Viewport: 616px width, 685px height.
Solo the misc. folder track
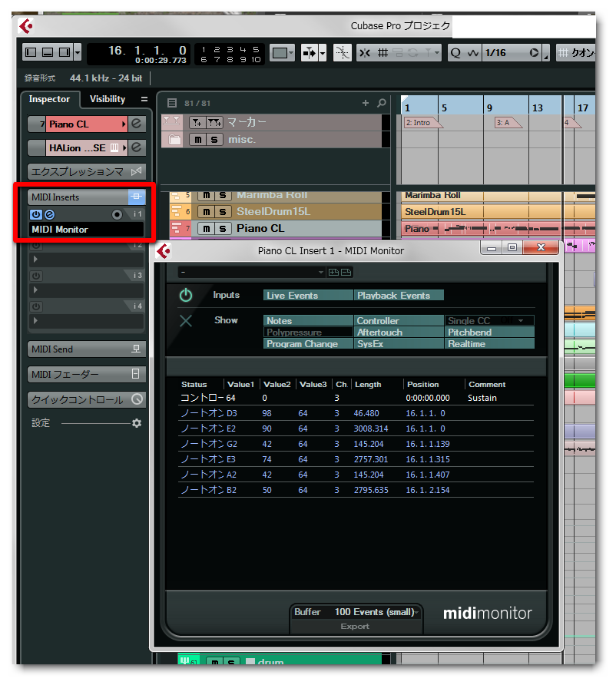[x=214, y=139]
